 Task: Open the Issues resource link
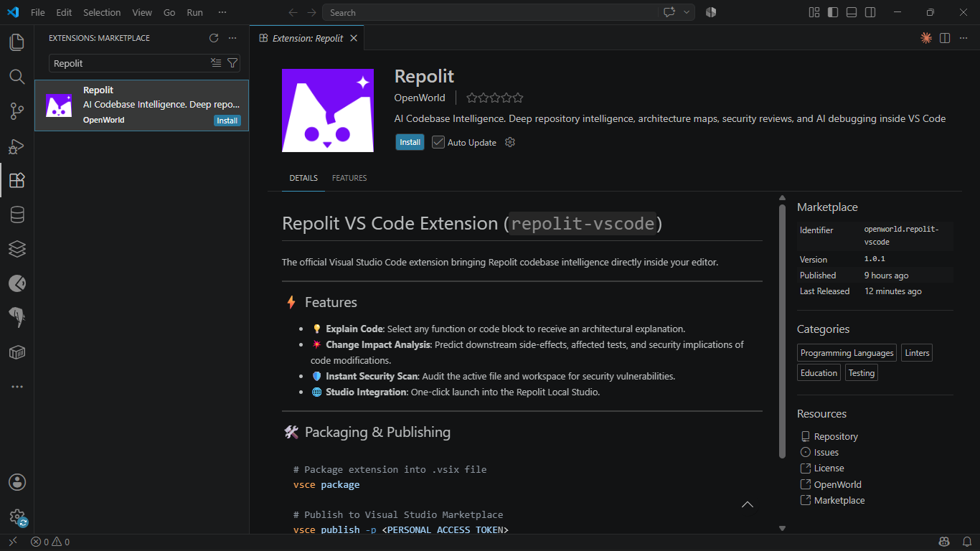[x=826, y=452]
